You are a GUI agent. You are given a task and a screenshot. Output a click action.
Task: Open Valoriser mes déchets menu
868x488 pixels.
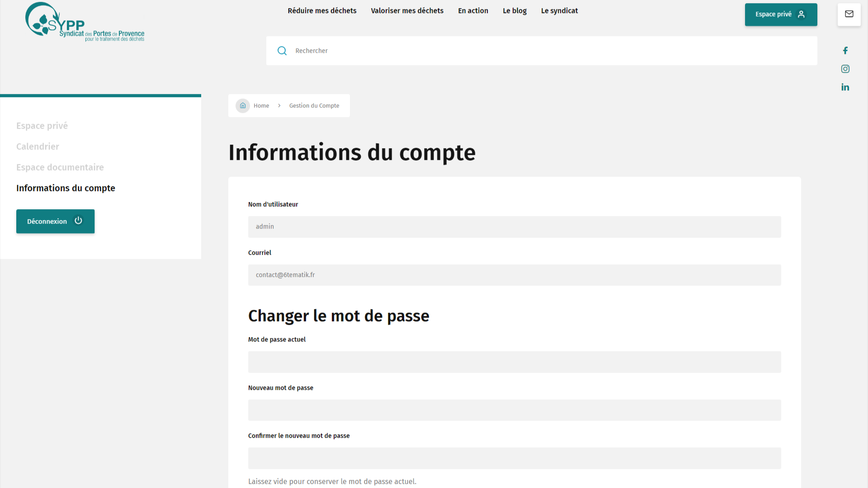pyautogui.click(x=407, y=11)
